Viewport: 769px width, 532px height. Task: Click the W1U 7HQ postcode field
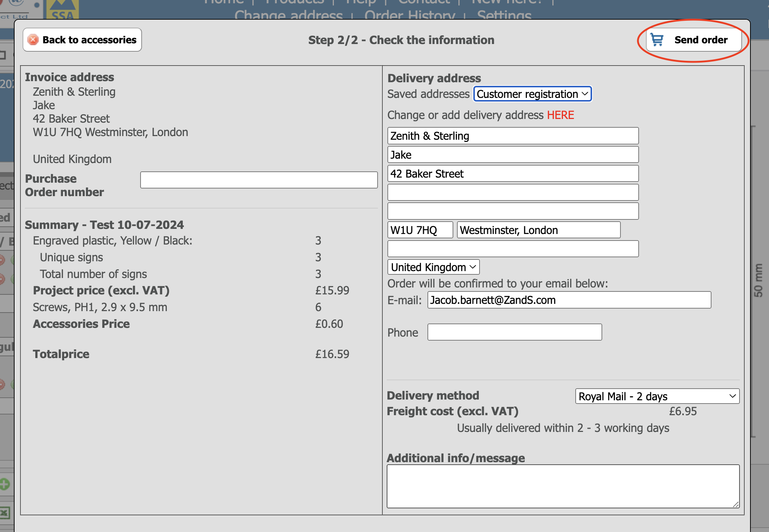[x=420, y=230]
